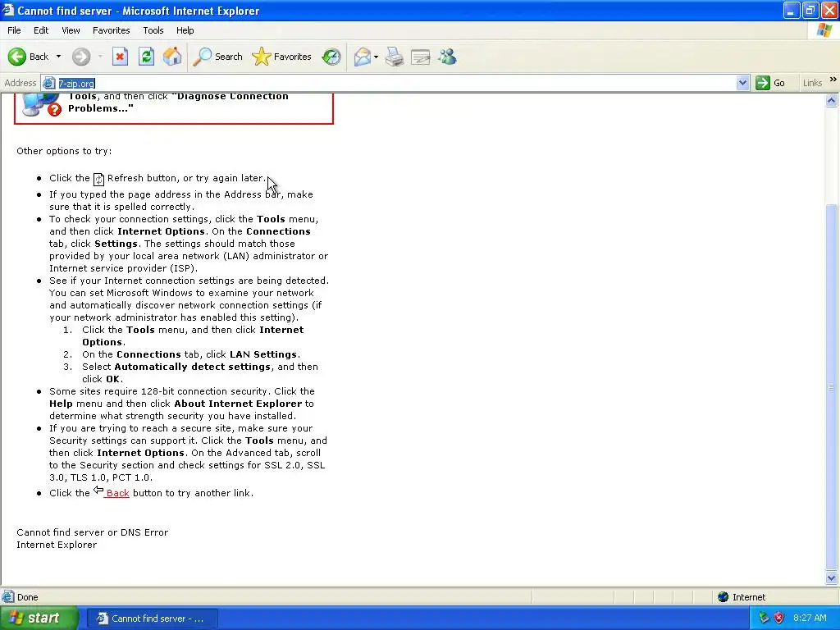This screenshot has width=840, height=630.
Task: Go to the Home page icon
Action: (x=172, y=57)
